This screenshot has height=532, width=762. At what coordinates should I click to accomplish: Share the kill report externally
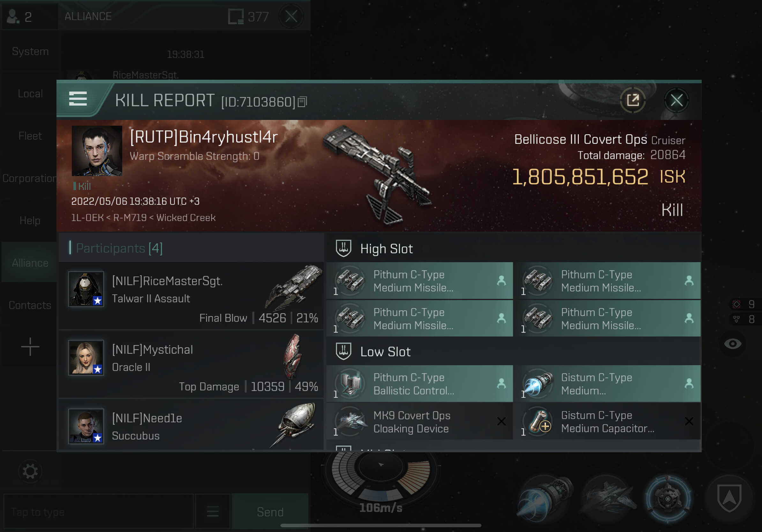(x=632, y=100)
